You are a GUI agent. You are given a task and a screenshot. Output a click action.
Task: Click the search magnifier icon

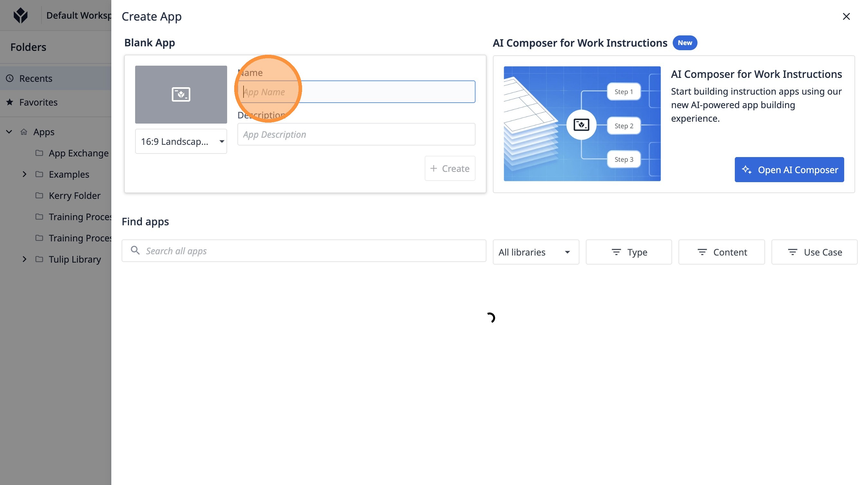(x=135, y=250)
